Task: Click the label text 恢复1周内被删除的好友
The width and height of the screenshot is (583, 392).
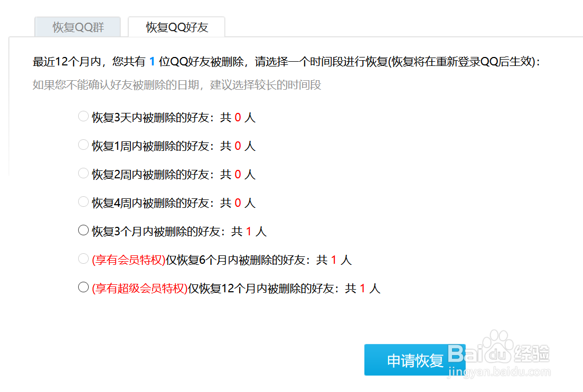Action: click(150, 146)
